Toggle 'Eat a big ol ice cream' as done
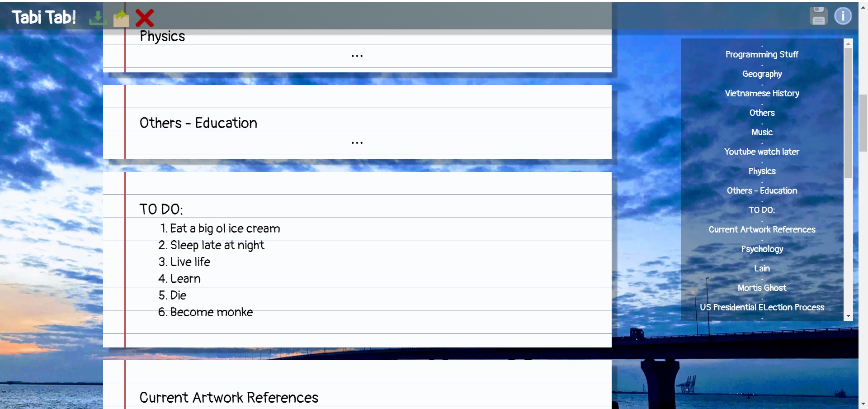The image size is (868, 409). pos(225,228)
